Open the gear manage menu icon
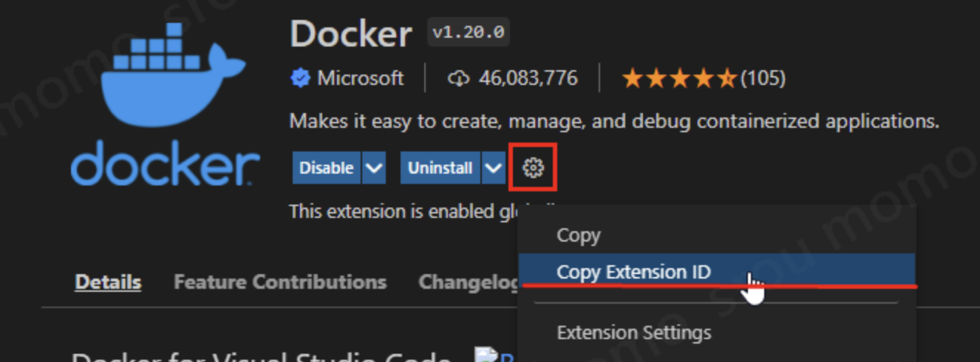The width and height of the screenshot is (980, 362). tap(533, 168)
